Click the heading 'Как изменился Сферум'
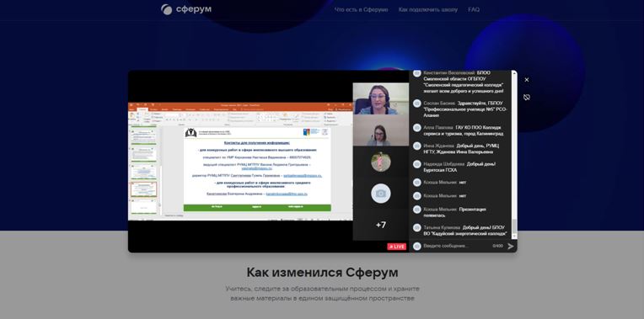Screen dimensions: 644x319 [x=322, y=272]
